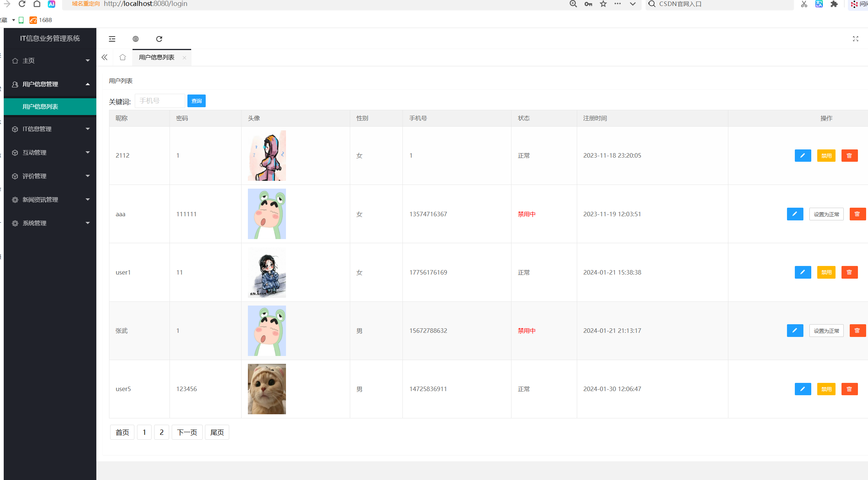
Task: Click the globe website icon in toolbar
Action: point(136,39)
